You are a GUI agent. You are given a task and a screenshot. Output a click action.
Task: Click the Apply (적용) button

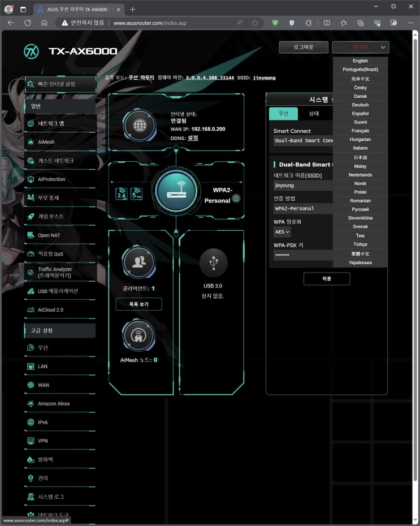click(327, 279)
